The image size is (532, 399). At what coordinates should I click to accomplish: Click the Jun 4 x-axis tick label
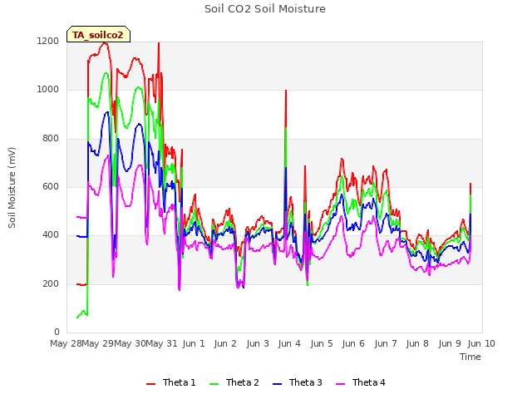289,343
